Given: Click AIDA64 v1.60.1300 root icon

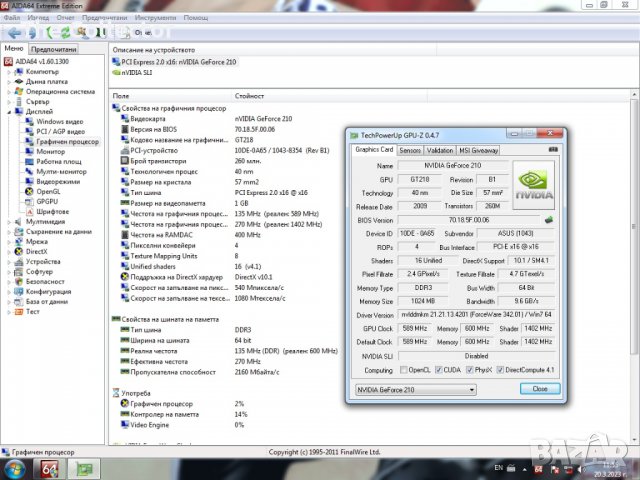Looking at the screenshot, I should [x=8, y=62].
